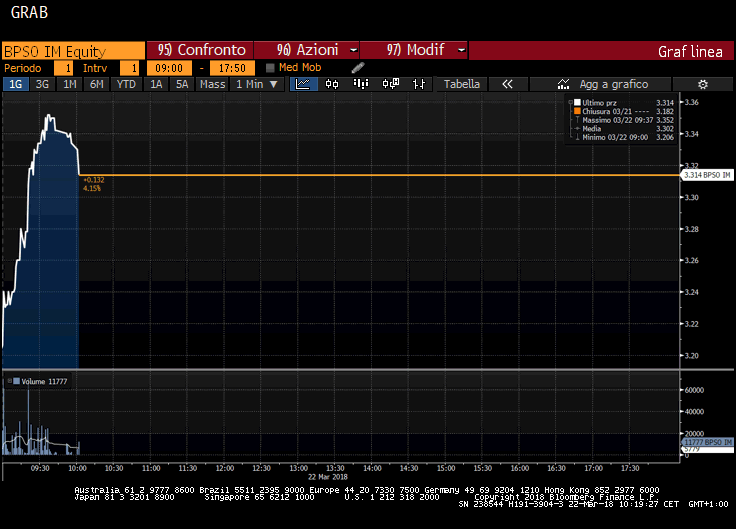Select the 1G period range
Image resolution: width=736 pixels, height=529 pixels.
pos(16,85)
